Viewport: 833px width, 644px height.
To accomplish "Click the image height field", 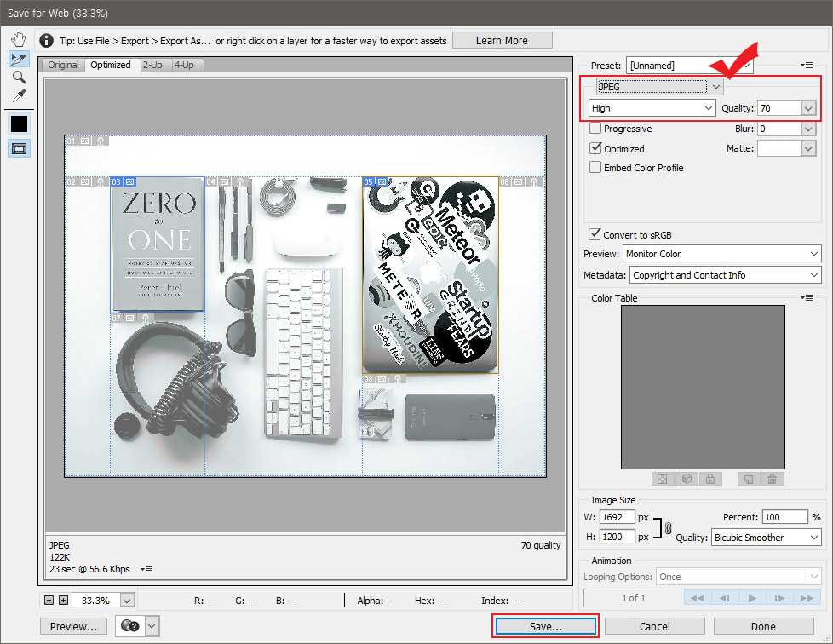I will [618, 537].
